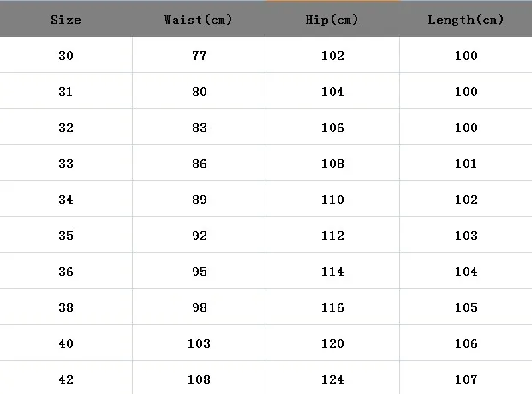The height and width of the screenshot is (394, 532).
Task: Select length value 105 cell
Action: tap(466, 307)
